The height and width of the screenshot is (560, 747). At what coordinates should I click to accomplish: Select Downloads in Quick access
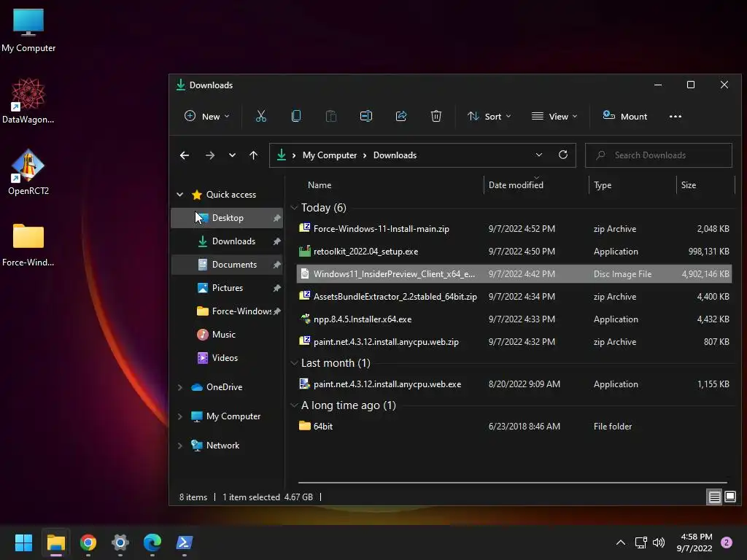click(x=227, y=241)
